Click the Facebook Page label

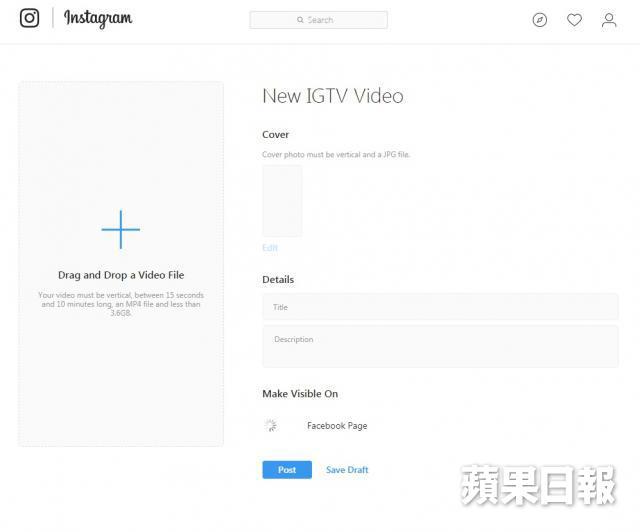(337, 426)
